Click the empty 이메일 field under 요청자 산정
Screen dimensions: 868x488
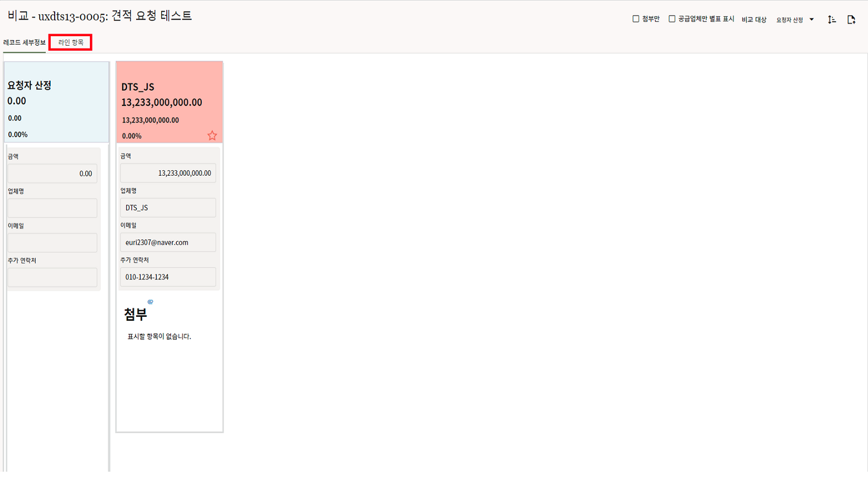[x=52, y=243]
